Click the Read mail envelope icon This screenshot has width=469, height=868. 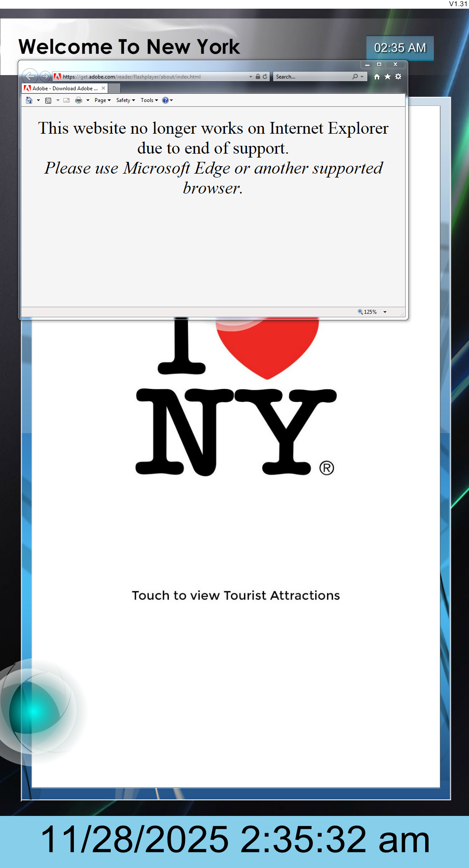click(x=66, y=100)
